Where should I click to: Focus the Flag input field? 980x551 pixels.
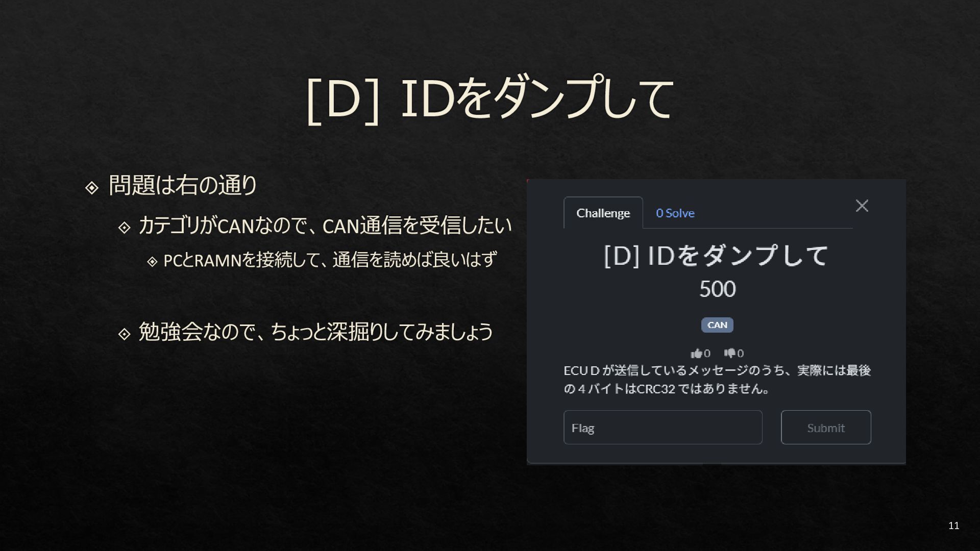point(663,428)
